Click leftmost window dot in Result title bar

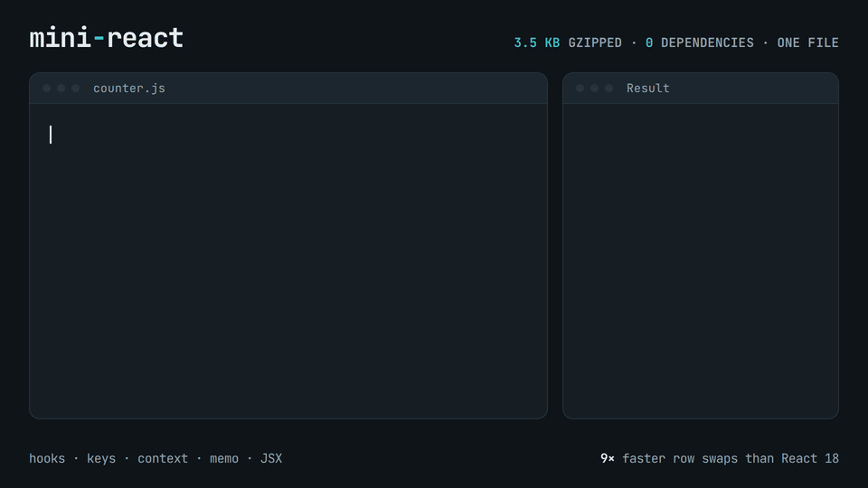coord(580,89)
